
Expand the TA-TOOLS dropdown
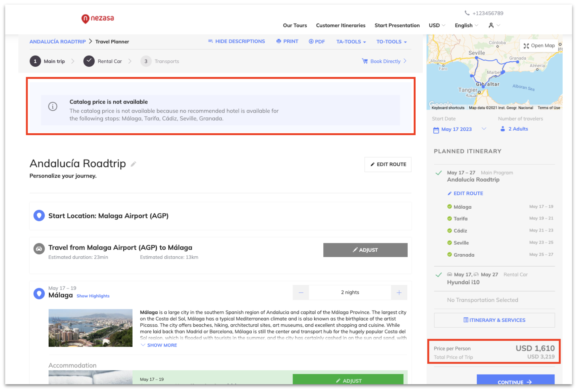point(351,42)
